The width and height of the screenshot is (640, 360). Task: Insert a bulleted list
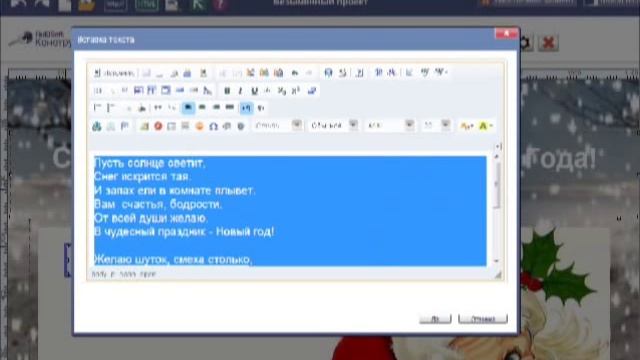coord(110,108)
